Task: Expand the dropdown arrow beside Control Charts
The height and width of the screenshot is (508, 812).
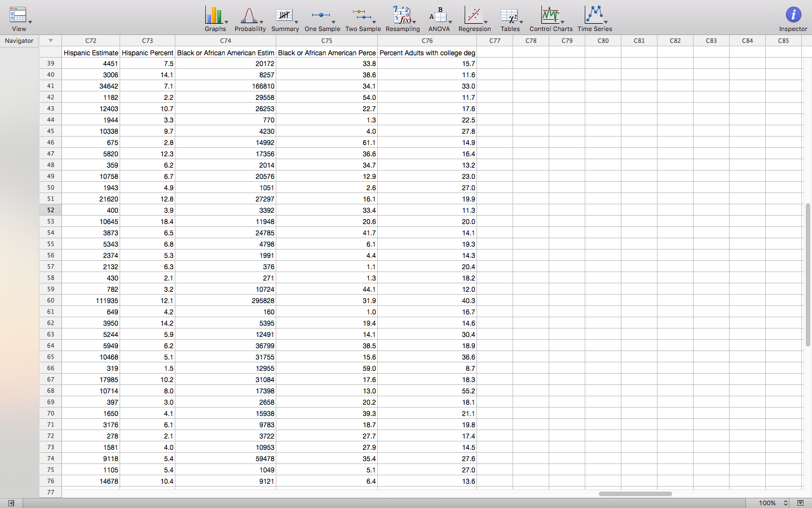Action: 562,23
